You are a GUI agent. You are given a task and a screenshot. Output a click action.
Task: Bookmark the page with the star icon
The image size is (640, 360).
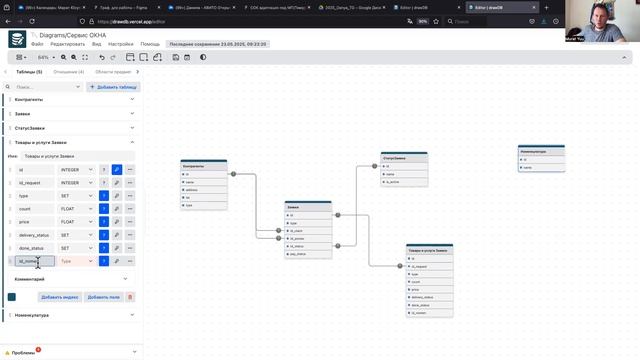point(436,21)
